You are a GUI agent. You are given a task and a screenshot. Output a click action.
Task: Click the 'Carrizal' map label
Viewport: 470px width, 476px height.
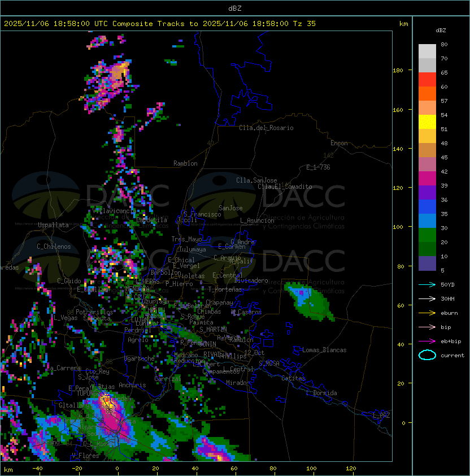click(x=168, y=379)
